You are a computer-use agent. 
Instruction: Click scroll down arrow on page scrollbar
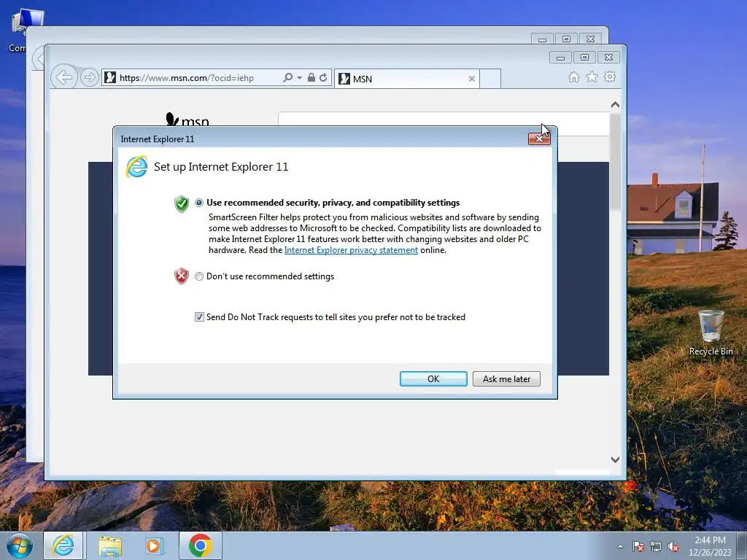tap(615, 459)
